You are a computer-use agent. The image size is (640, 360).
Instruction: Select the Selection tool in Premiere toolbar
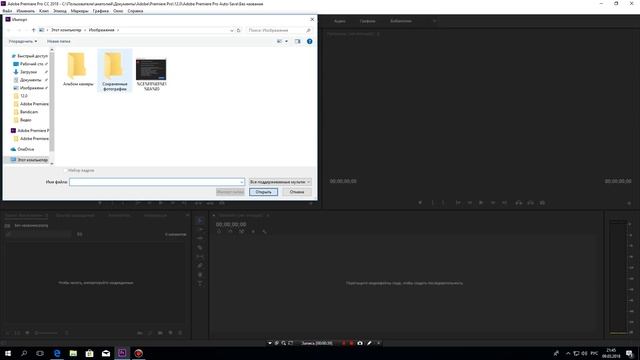(200, 220)
